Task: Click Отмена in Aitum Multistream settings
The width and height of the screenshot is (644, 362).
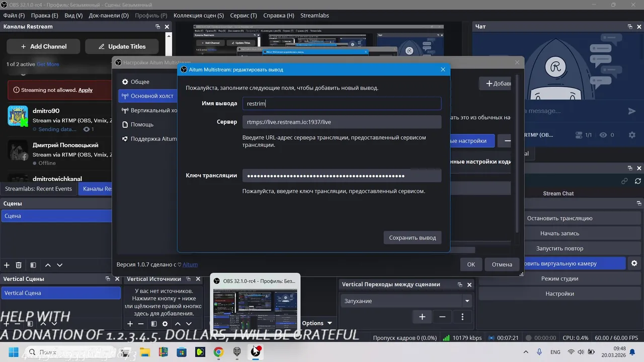Action: click(502, 264)
